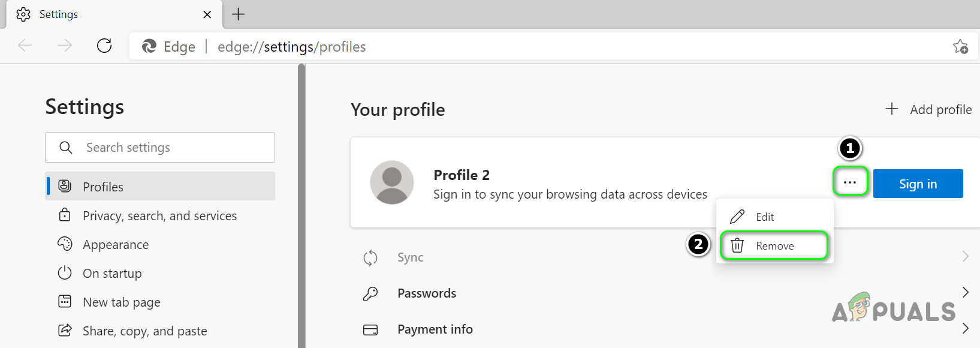Expand the Payment info row chevron
Viewport: 980px width, 348px height.
pos(965,328)
